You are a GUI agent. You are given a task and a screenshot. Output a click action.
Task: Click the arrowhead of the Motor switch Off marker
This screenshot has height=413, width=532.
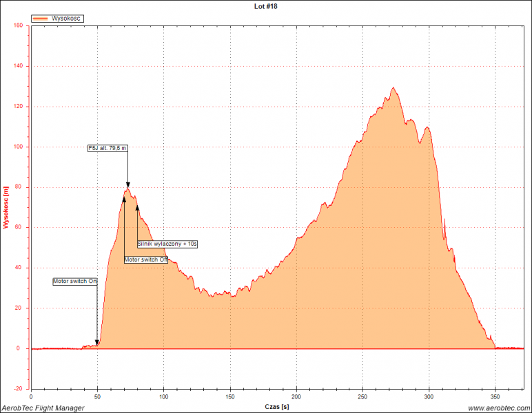(x=124, y=199)
